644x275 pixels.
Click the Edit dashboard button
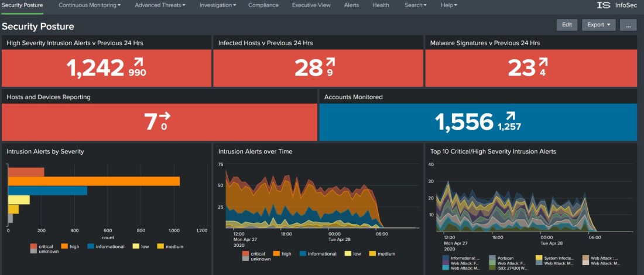tap(567, 25)
